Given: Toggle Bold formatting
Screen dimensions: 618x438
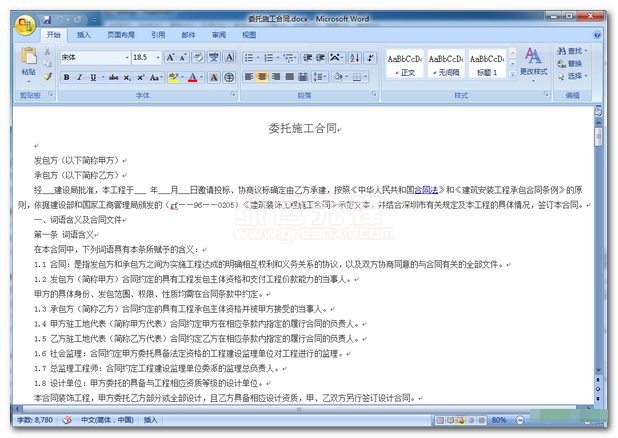Looking at the screenshot, I should tap(66, 77).
